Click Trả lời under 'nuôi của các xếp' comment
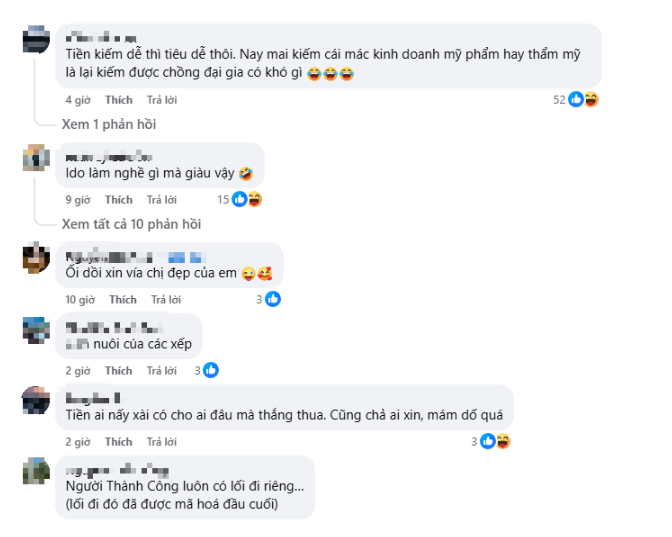The height and width of the screenshot is (537, 672). 162,371
